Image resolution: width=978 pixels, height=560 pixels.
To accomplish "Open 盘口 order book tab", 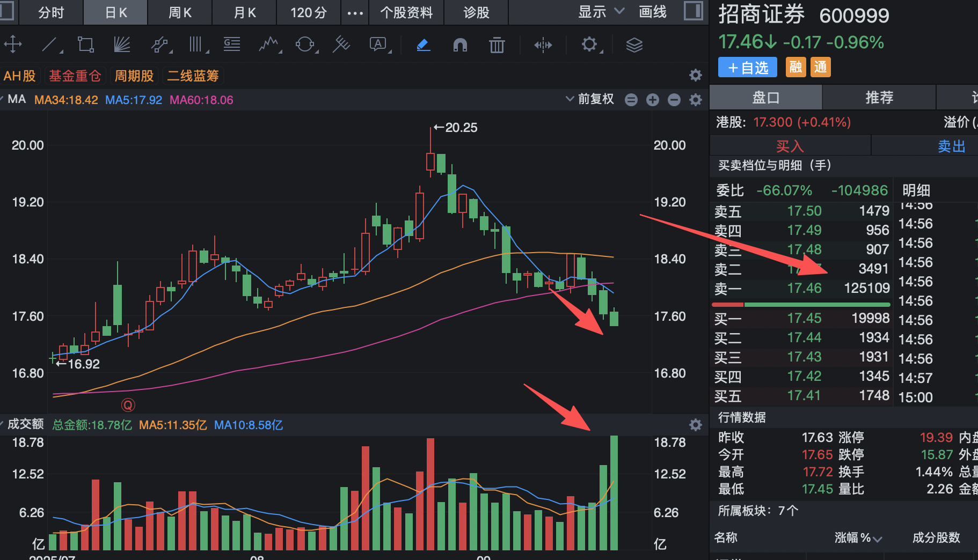I will coord(766,98).
